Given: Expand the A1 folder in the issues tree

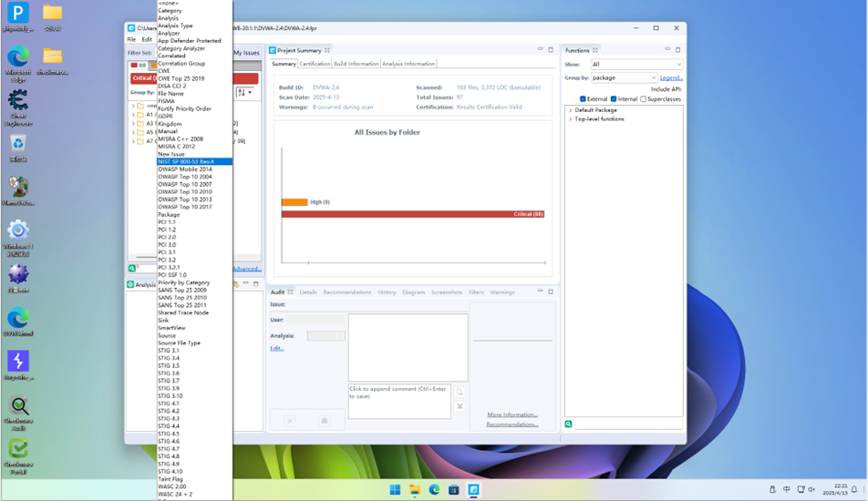Looking at the screenshot, I should (133, 115).
